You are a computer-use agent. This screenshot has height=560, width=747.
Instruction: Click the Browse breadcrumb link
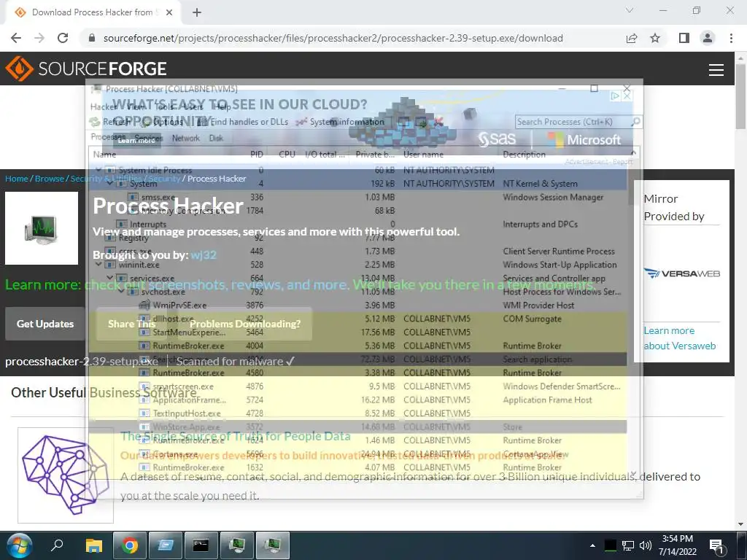pos(50,179)
